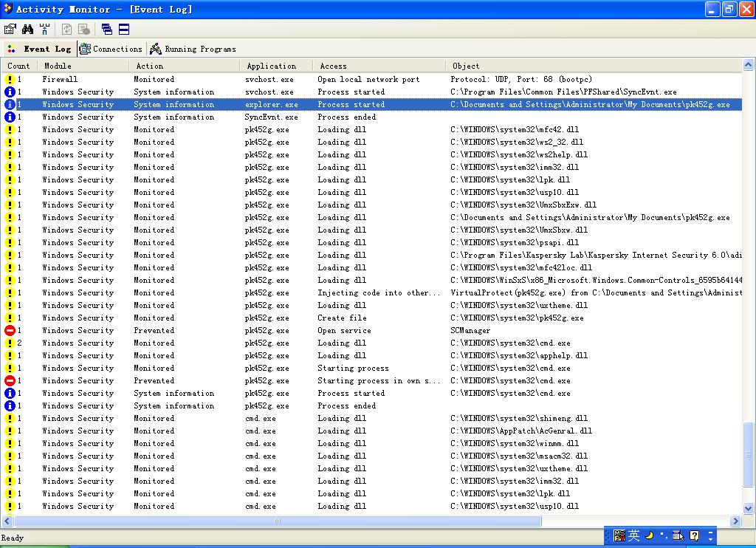The width and height of the screenshot is (756, 548).
Task: Click the red prevented icon on Open service row
Action: [10, 331]
